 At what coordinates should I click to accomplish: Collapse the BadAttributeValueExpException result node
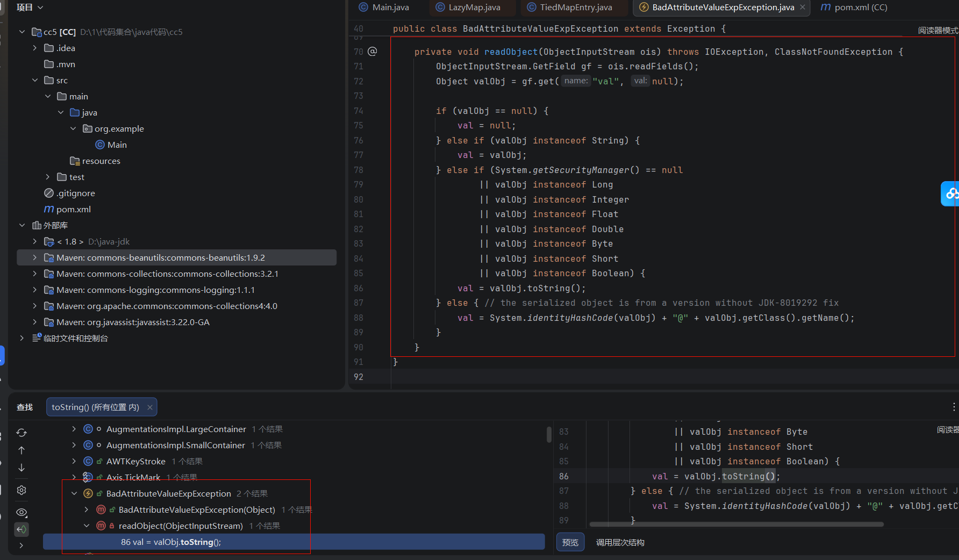tap(74, 493)
